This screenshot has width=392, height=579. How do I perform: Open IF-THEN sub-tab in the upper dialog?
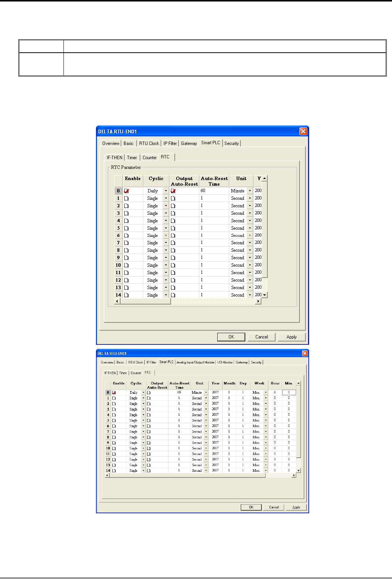pyautogui.click(x=114, y=158)
